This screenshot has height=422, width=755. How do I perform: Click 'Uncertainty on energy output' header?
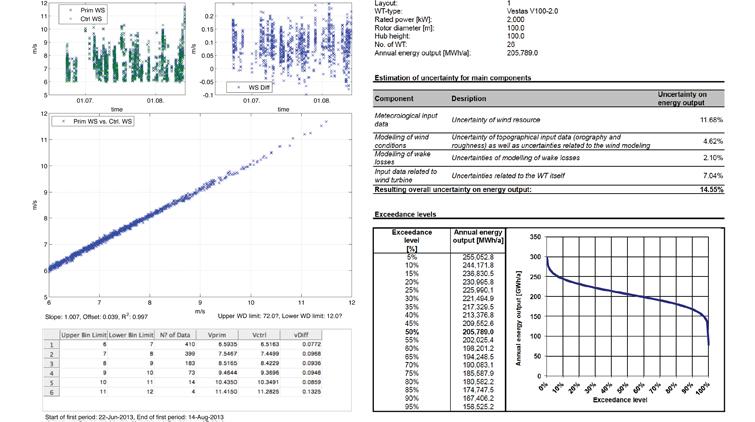(x=682, y=98)
